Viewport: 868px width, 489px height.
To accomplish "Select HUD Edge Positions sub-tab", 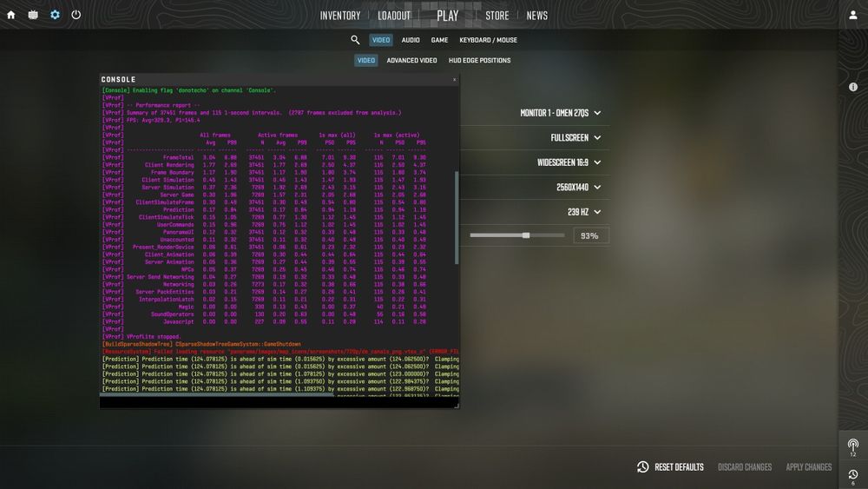I will [x=479, y=60].
